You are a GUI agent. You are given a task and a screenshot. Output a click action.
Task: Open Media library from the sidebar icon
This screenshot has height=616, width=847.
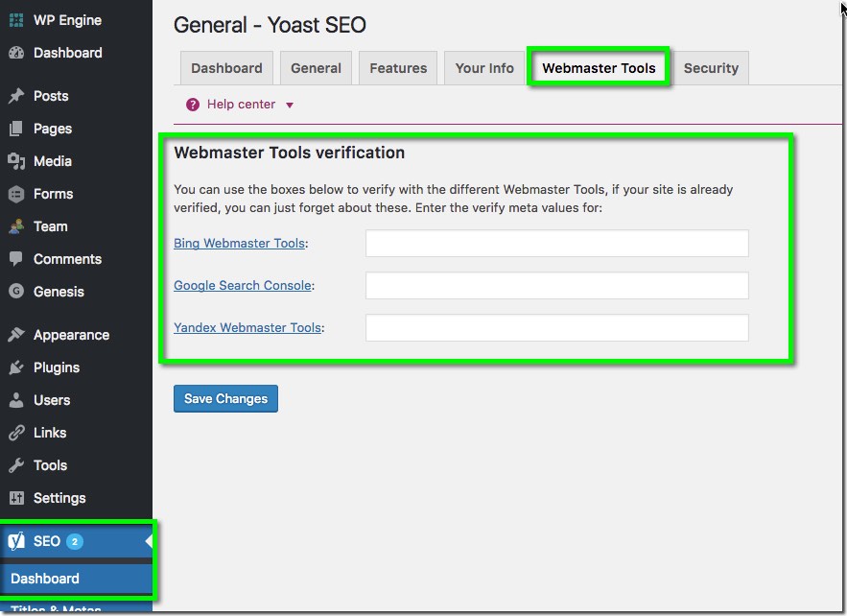tap(15, 161)
